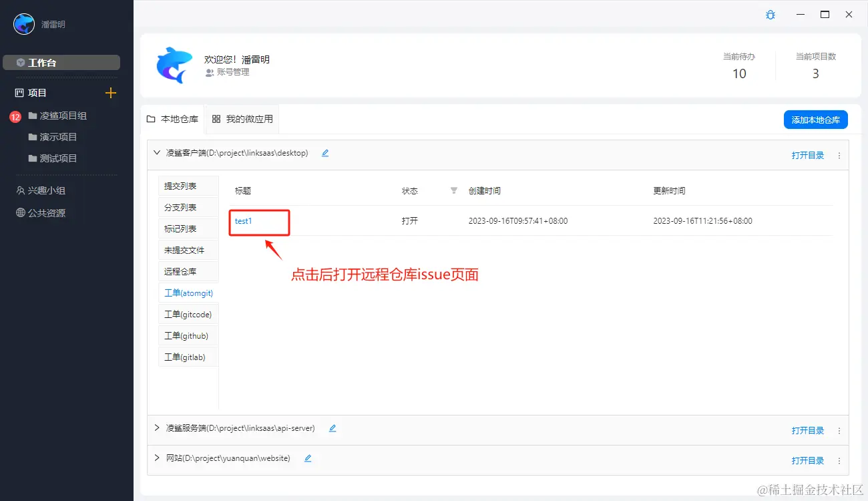
Task: Go to 兴趣小组 in the sidebar
Action: pos(41,190)
